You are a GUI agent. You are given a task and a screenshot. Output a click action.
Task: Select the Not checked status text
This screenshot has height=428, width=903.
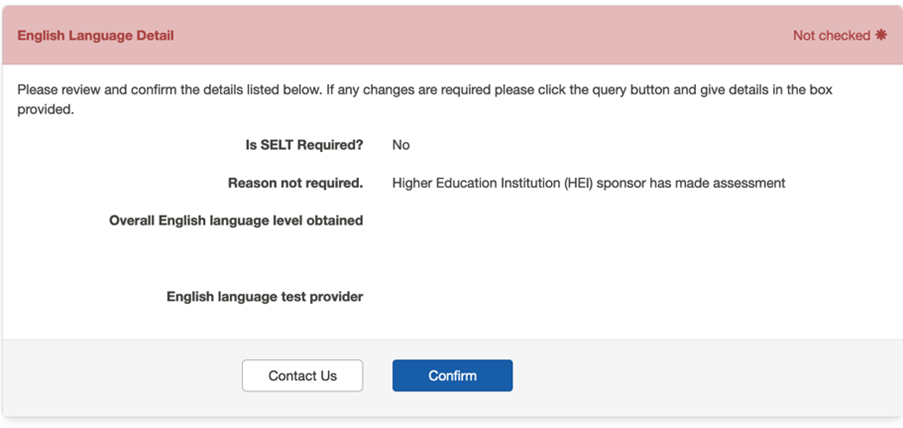(831, 35)
